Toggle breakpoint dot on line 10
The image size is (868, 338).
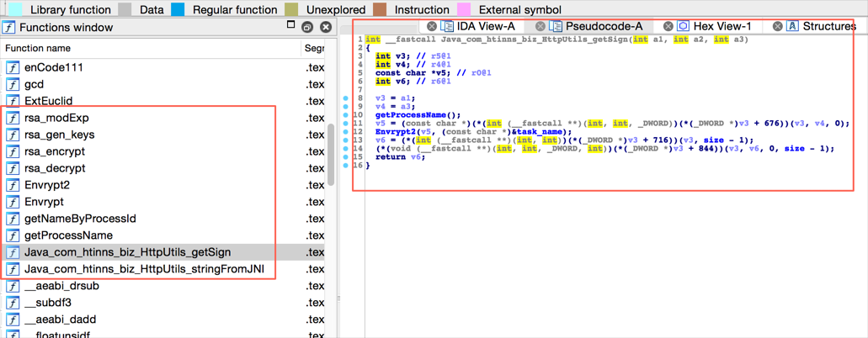(x=346, y=115)
